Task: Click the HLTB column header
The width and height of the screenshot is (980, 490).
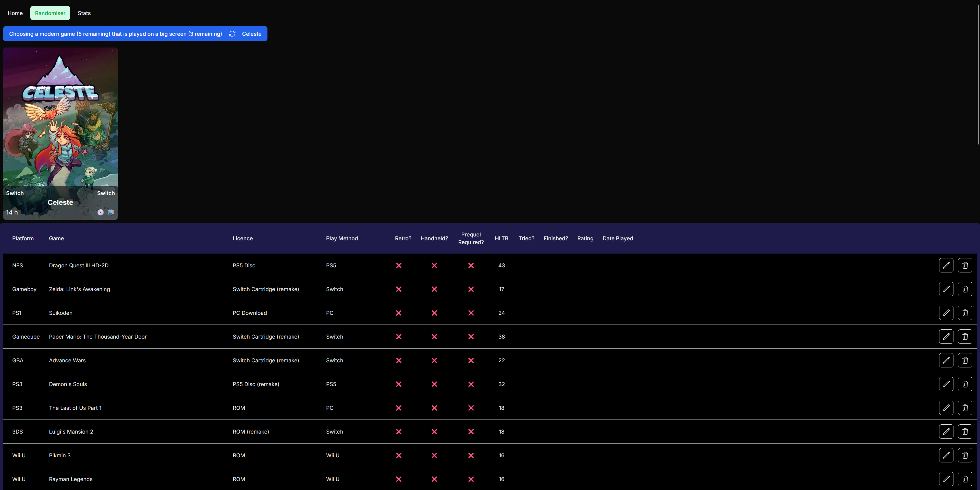Action: pos(501,238)
